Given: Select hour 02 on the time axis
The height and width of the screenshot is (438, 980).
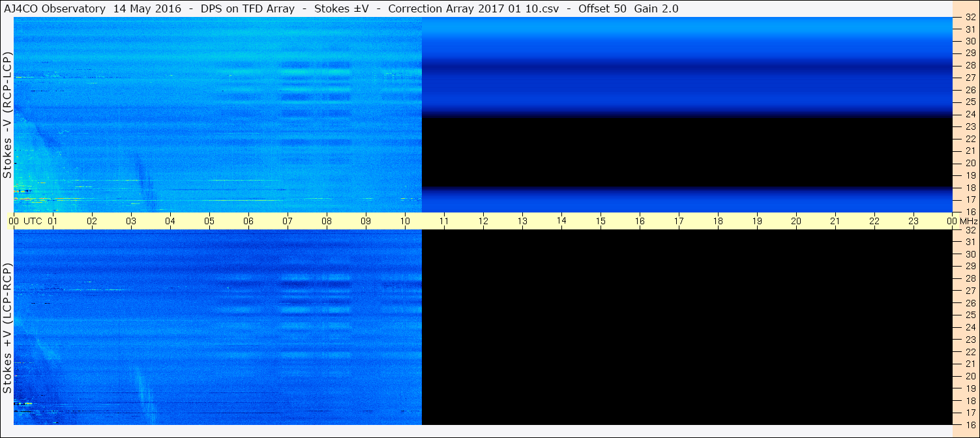Looking at the screenshot, I should point(92,221).
